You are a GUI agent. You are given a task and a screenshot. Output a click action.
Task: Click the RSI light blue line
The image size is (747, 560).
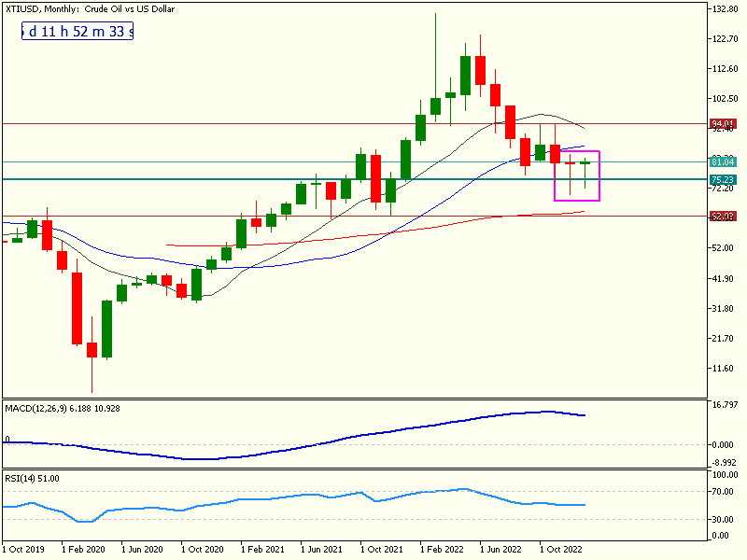pos(280,504)
